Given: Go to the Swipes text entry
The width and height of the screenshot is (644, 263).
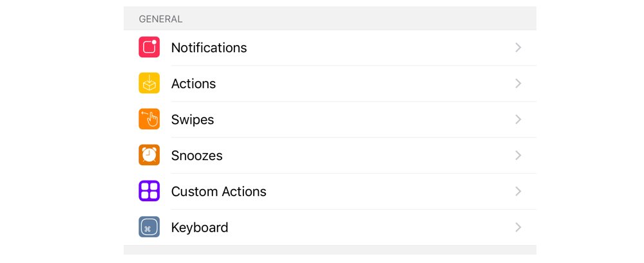Looking at the screenshot, I should point(193,120).
